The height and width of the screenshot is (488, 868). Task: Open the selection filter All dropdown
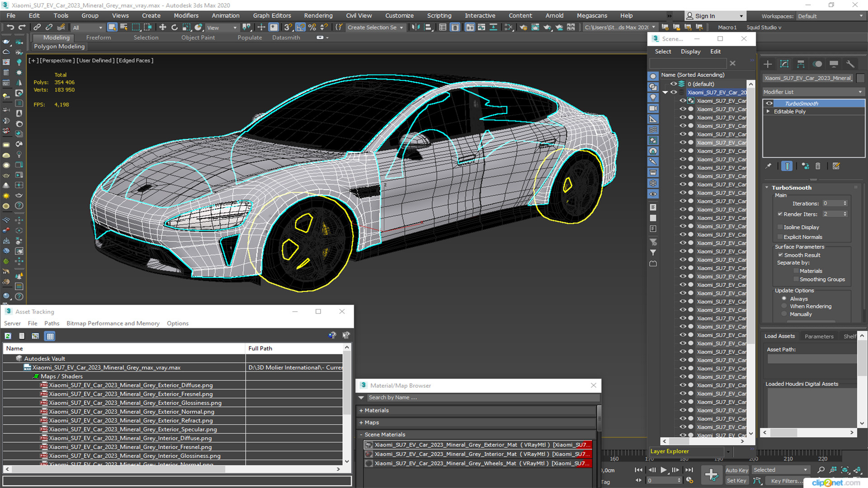click(x=88, y=28)
